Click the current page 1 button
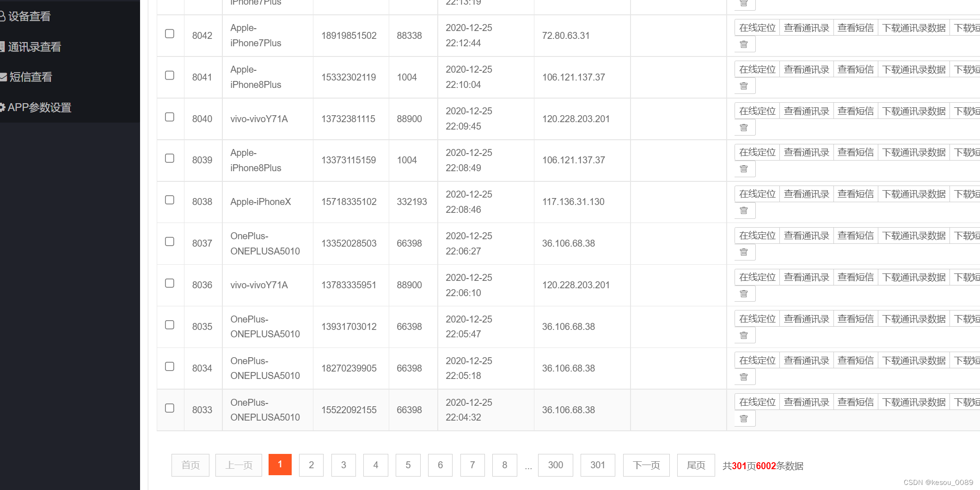The width and height of the screenshot is (980, 490). click(280, 465)
